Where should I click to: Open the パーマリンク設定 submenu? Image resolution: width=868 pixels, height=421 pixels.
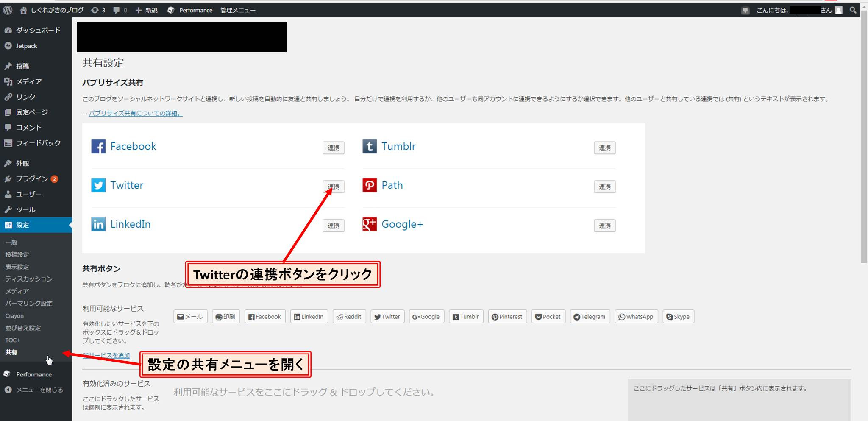[29, 304]
